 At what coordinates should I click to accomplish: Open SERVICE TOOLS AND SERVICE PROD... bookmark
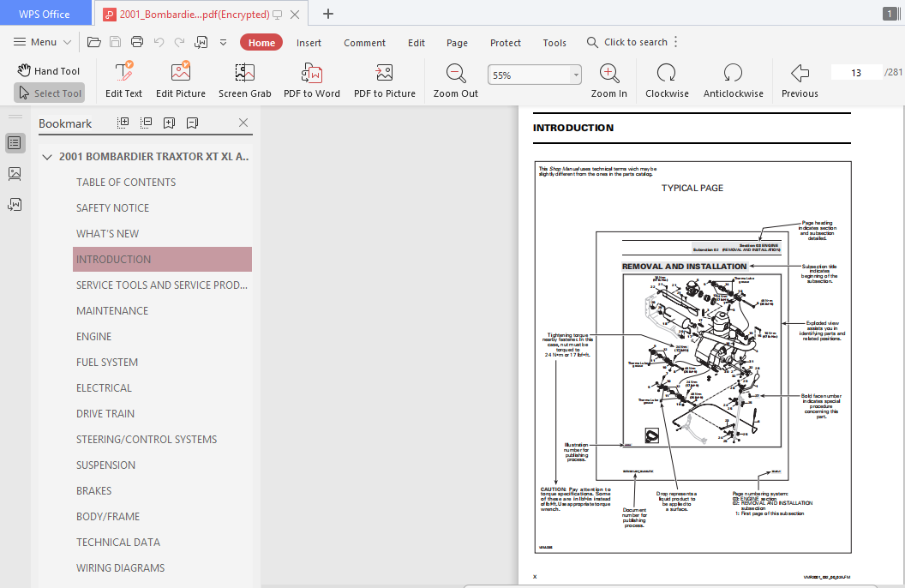coord(162,285)
